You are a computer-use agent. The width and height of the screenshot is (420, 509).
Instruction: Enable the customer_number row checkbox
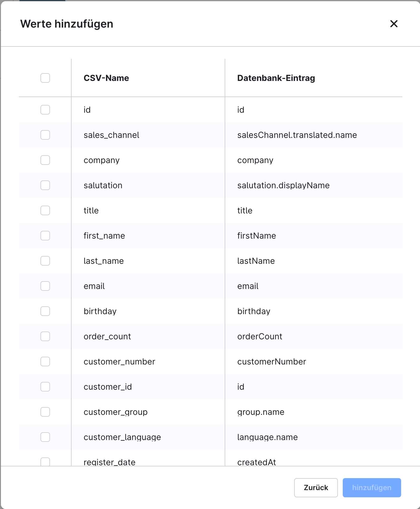45,362
